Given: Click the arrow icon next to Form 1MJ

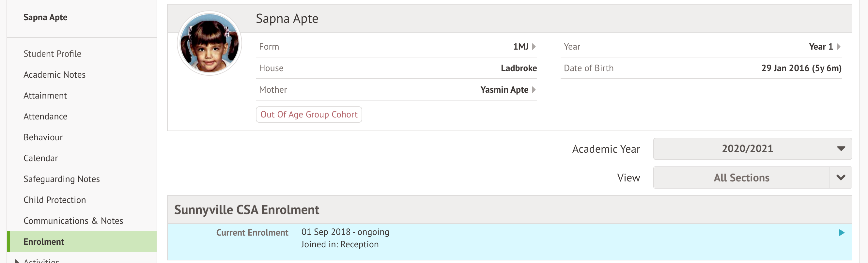Looking at the screenshot, I should click(x=534, y=46).
